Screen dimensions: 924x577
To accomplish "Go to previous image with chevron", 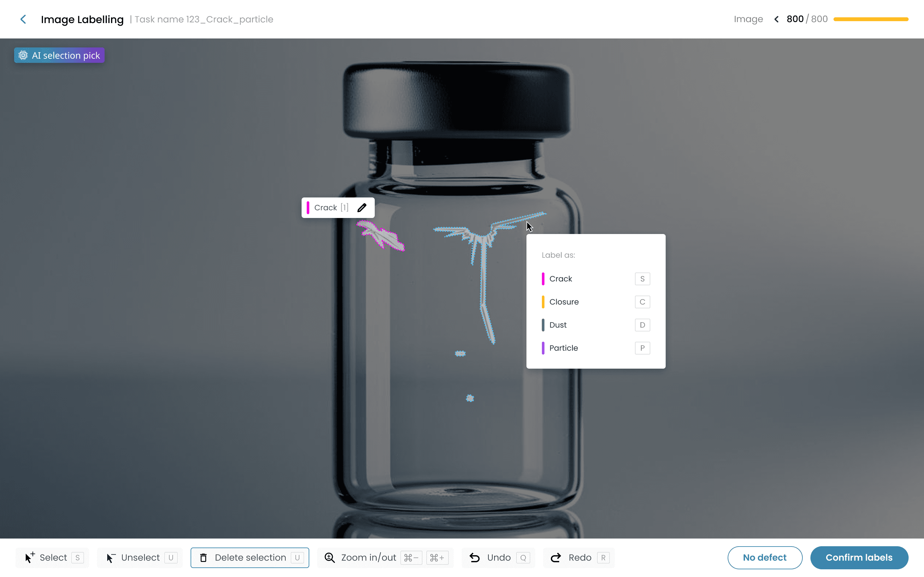I will click(x=776, y=19).
